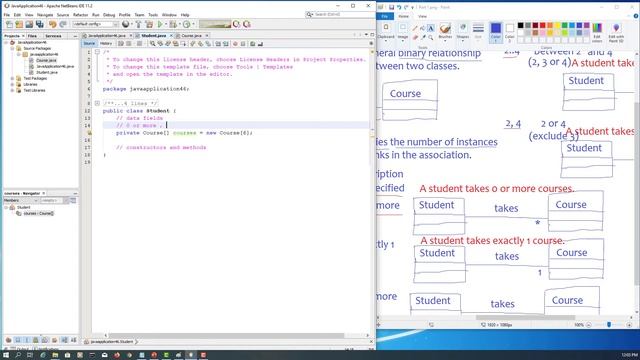
Task: Expand the Test Packages node
Action: pos(12,78)
